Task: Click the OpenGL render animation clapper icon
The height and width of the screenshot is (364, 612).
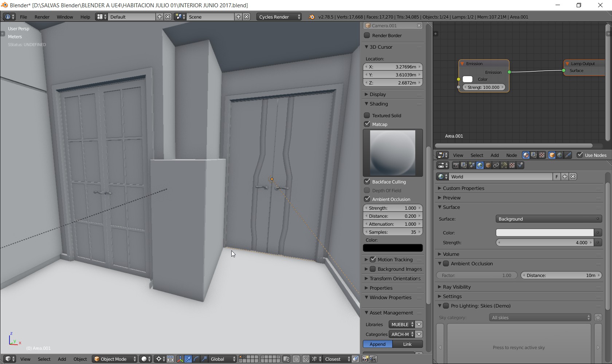Action: 373,359
